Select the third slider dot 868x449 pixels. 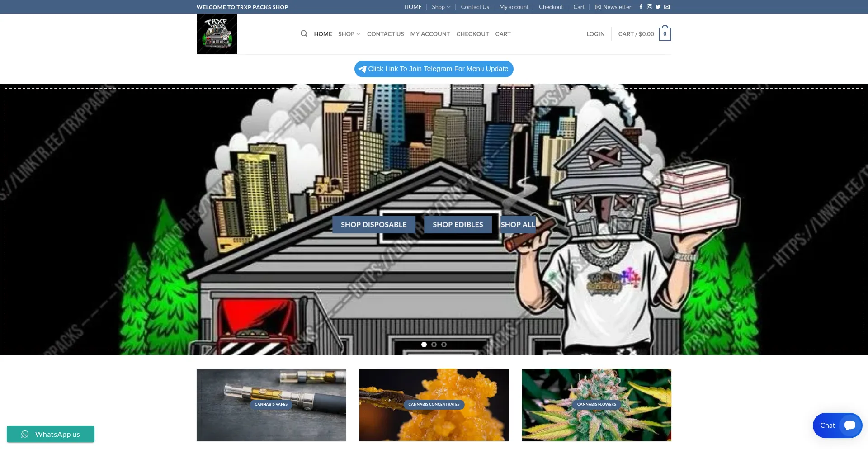(444, 345)
